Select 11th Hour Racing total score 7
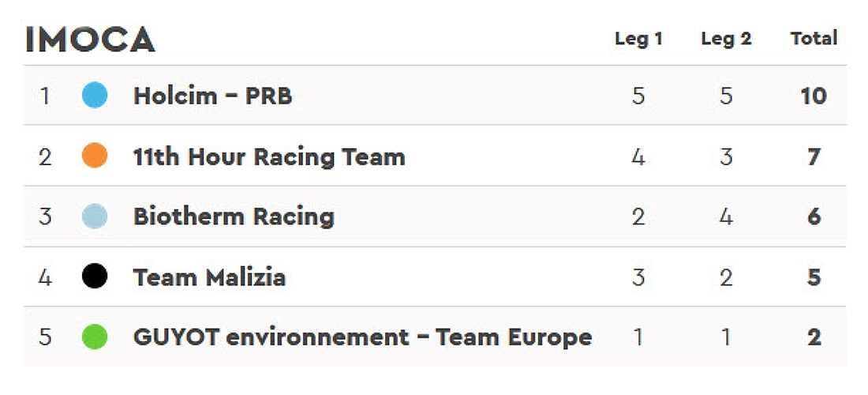Image resolution: width=868 pixels, height=395 pixels. coord(814,156)
